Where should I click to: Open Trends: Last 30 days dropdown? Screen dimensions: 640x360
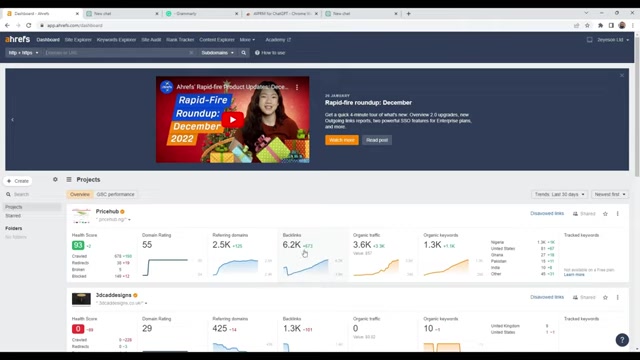pos(559,194)
